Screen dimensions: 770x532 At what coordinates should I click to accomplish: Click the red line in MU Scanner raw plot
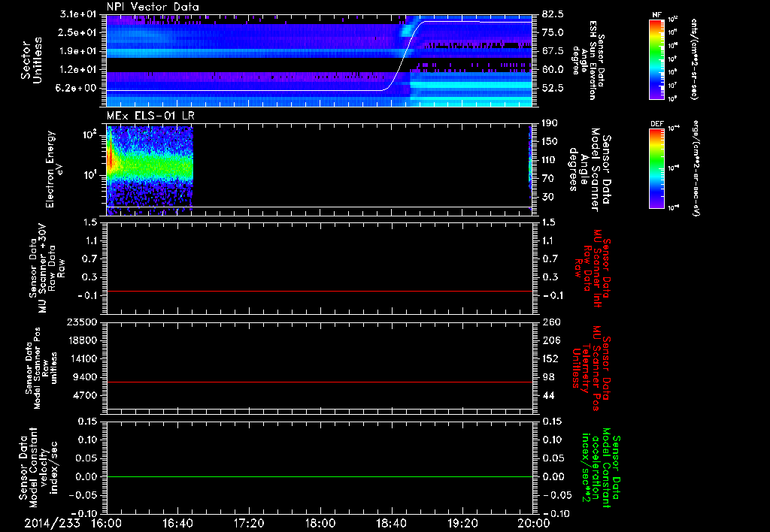click(x=319, y=291)
